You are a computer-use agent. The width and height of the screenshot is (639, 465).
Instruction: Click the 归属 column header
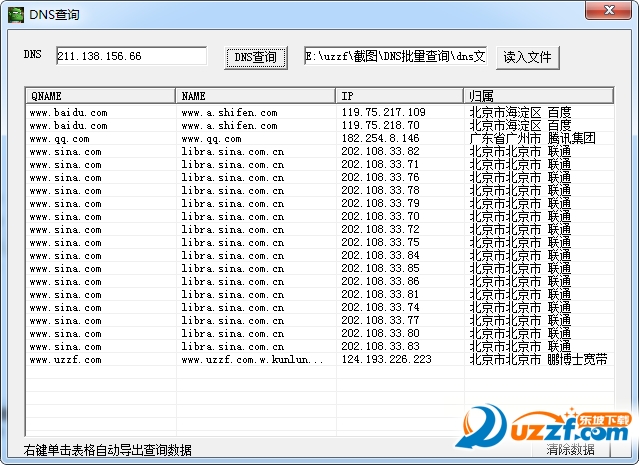(538, 96)
